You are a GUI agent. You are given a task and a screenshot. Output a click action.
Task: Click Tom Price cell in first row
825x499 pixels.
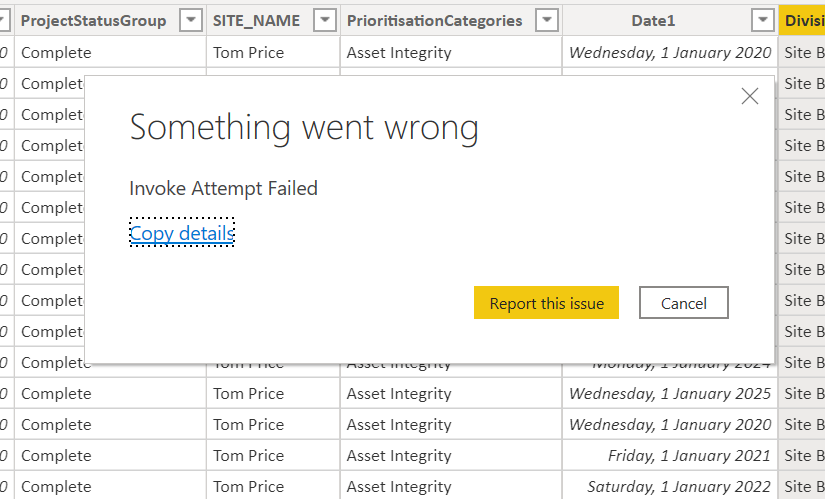[273, 52]
